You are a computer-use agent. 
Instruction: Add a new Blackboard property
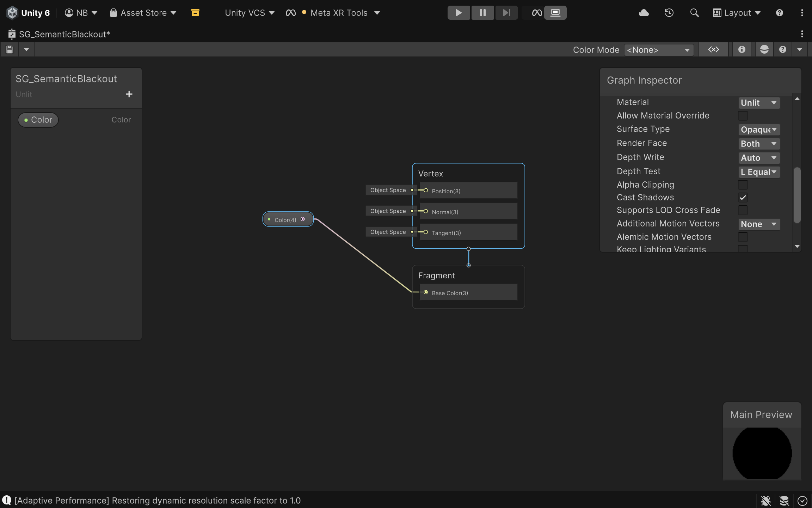pos(129,94)
